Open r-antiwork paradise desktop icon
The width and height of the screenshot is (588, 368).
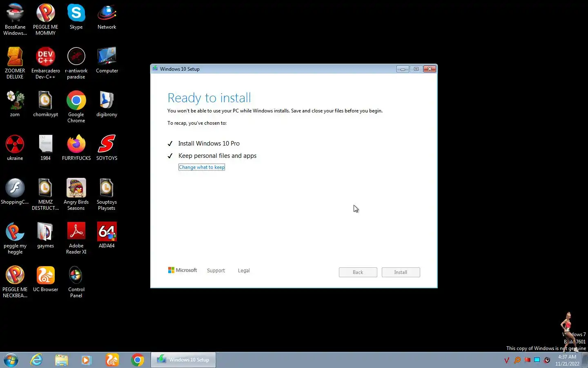76,63
